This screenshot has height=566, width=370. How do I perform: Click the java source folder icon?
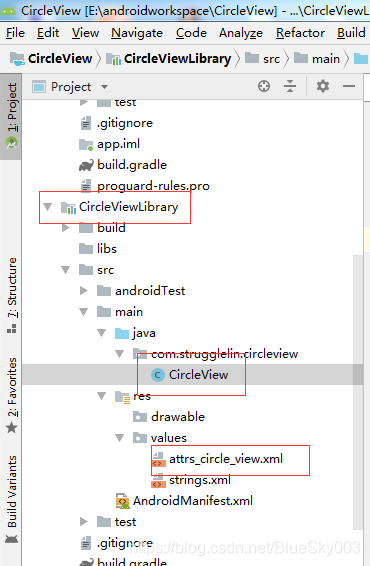[122, 333]
